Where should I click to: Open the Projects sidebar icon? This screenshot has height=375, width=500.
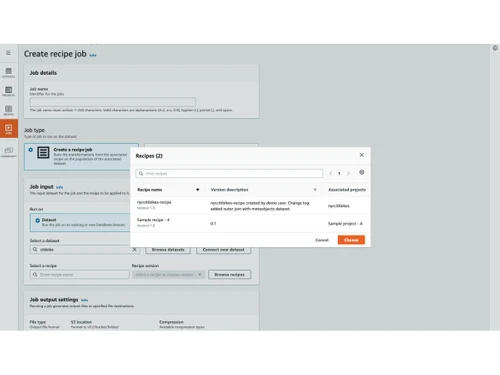pyautogui.click(x=9, y=91)
